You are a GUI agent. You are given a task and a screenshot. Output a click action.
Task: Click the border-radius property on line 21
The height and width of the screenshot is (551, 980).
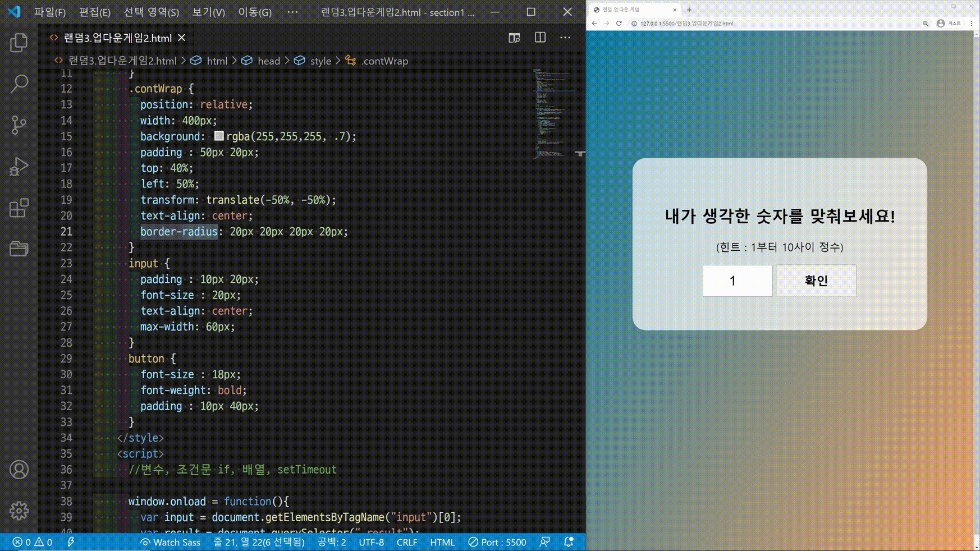pyautogui.click(x=179, y=232)
